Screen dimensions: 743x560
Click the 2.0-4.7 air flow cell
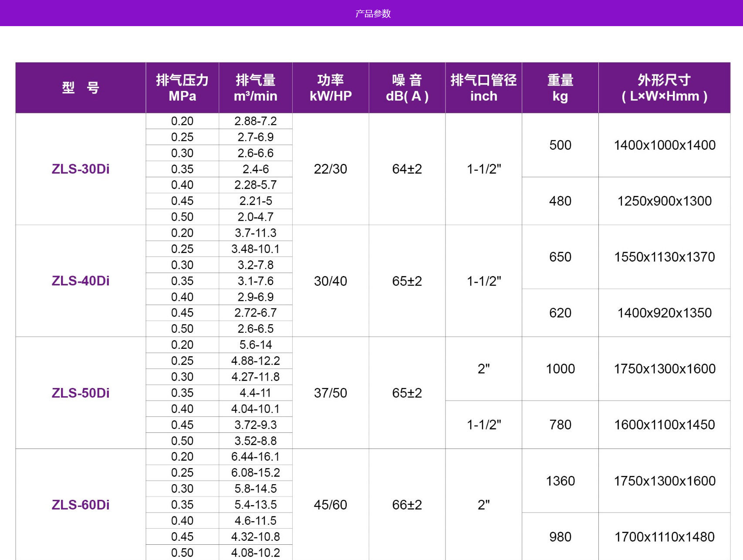point(256,217)
